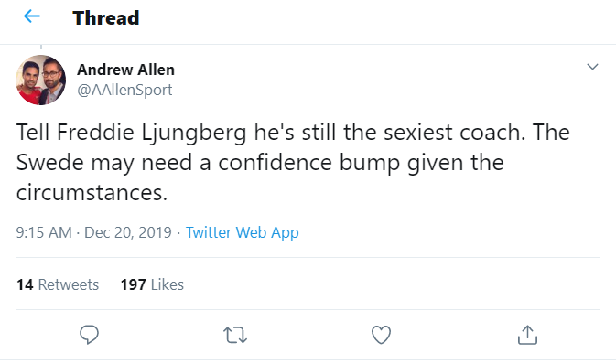Select the tweet text about Freddie Ljungberg
This screenshot has width=616, height=364.
tap(293, 162)
